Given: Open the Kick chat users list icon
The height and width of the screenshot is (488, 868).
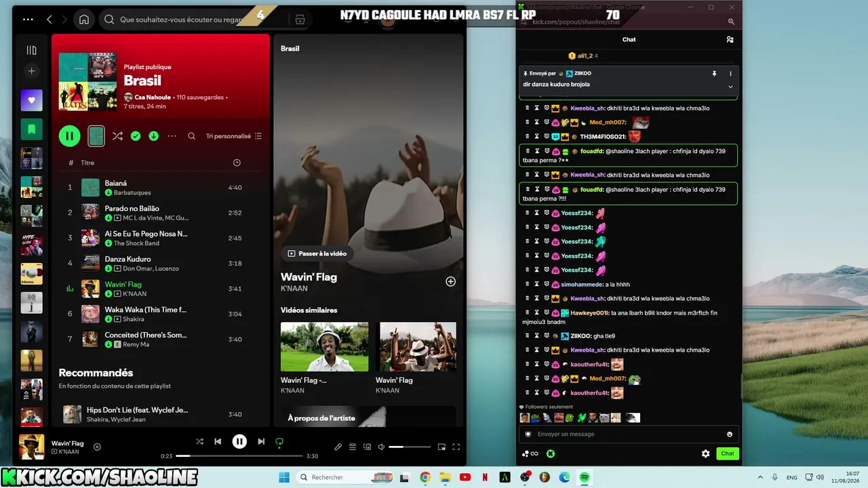Looking at the screenshot, I should pos(730,39).
